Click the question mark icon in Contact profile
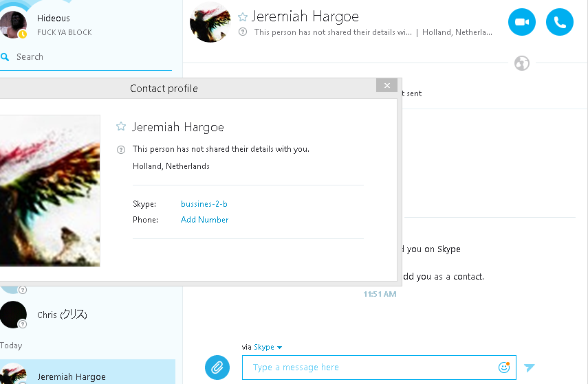588x384 pixels. [121, 149]
